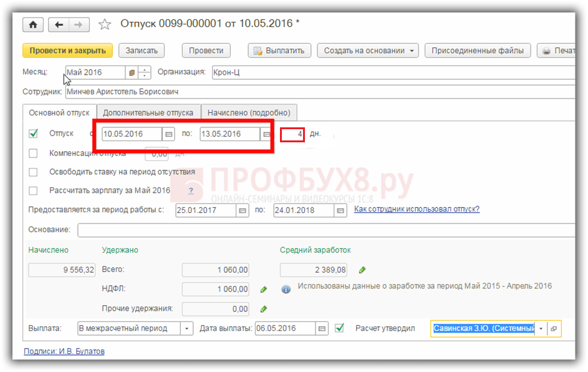Click the Организация field Крон-Ц

(393, 72)
